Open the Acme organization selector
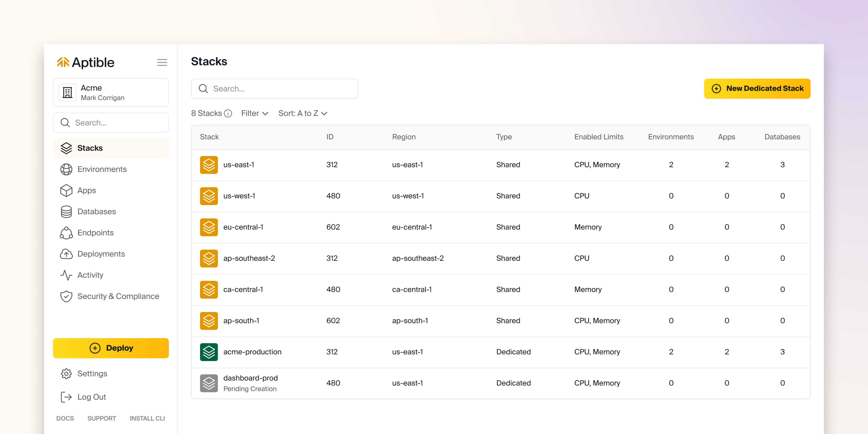868x434 pixels. pyautogui.click(x=111, y=93)
